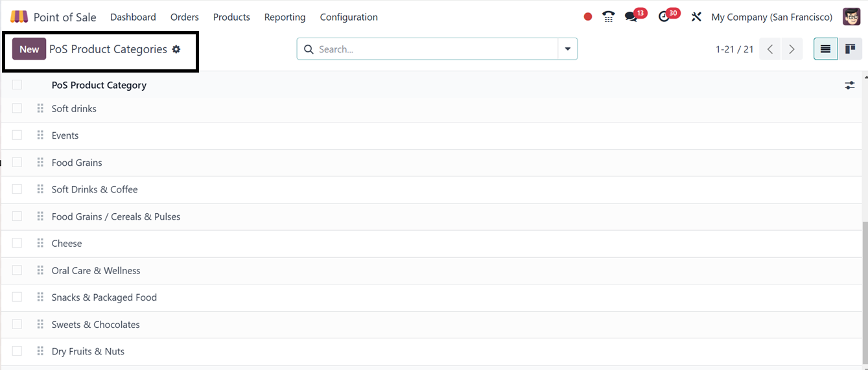The image size is (868, 370).
Task: Open the Products menu
Action: point(231,17)
